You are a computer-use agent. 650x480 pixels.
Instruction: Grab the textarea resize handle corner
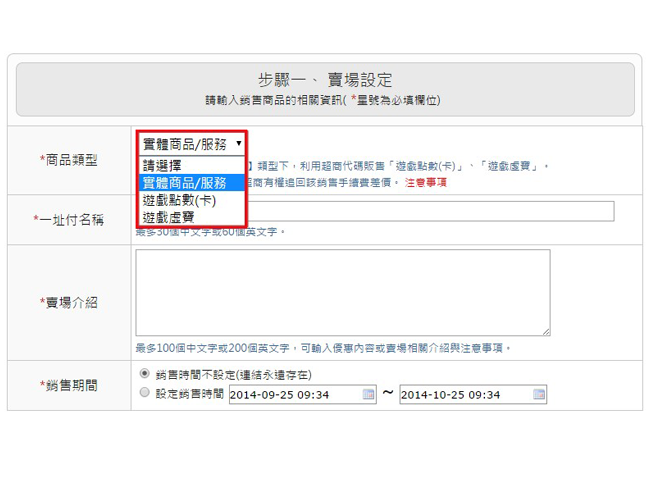pyautogui.click(x=545, y=331)
